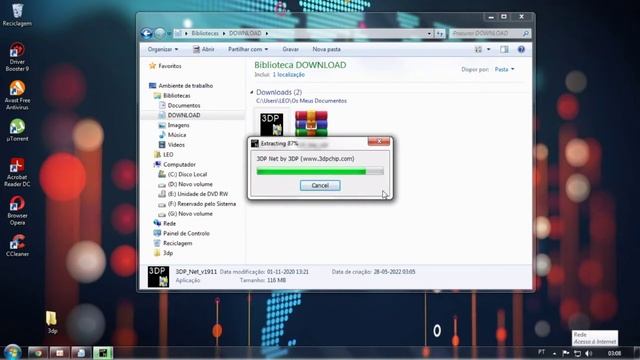
Task: Open the address bar history dropdown arrow
Action: click(429, 33)
